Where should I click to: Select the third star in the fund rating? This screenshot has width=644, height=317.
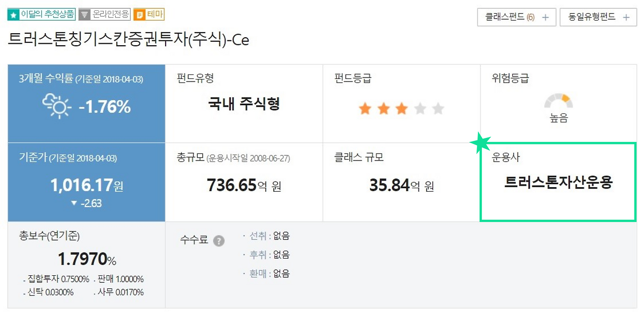click(x=403, y=107)
